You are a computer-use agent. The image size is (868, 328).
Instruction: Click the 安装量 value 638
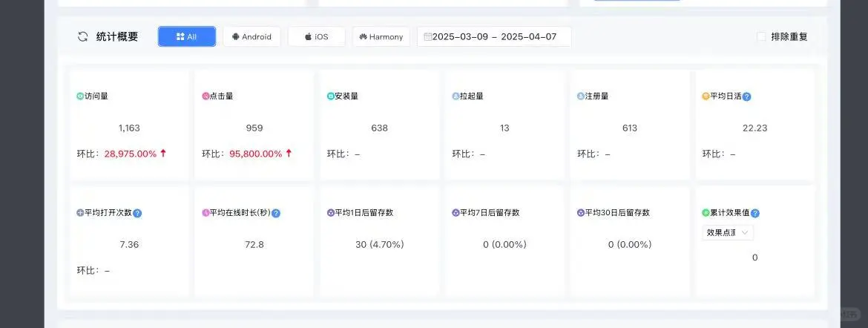pos(380,128)
